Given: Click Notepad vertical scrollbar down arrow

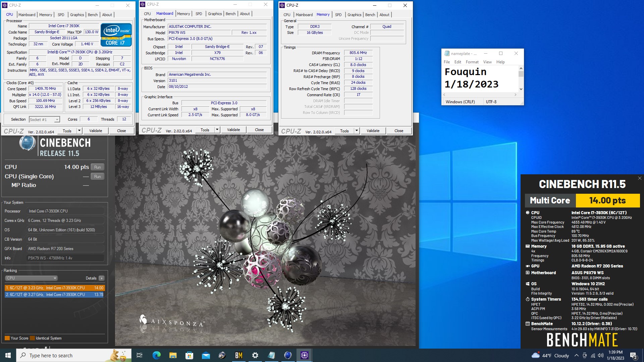Looking at the screenshot, I should pos(521,89).
